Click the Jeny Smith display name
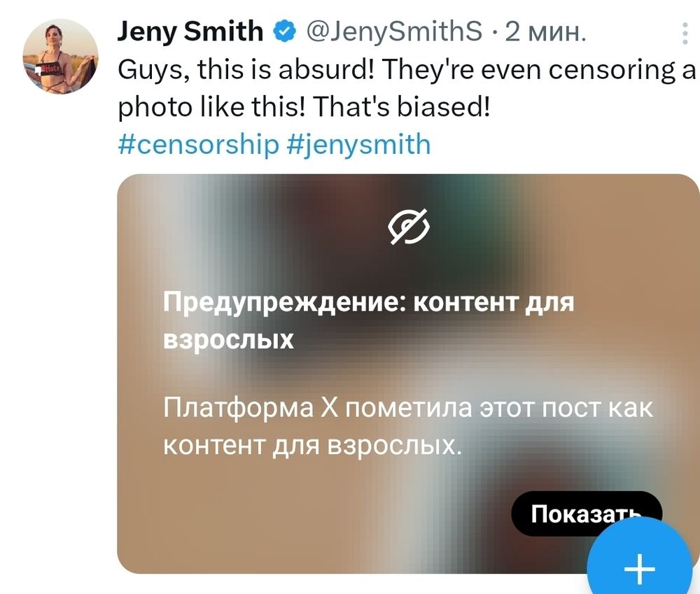 (190, 31)
